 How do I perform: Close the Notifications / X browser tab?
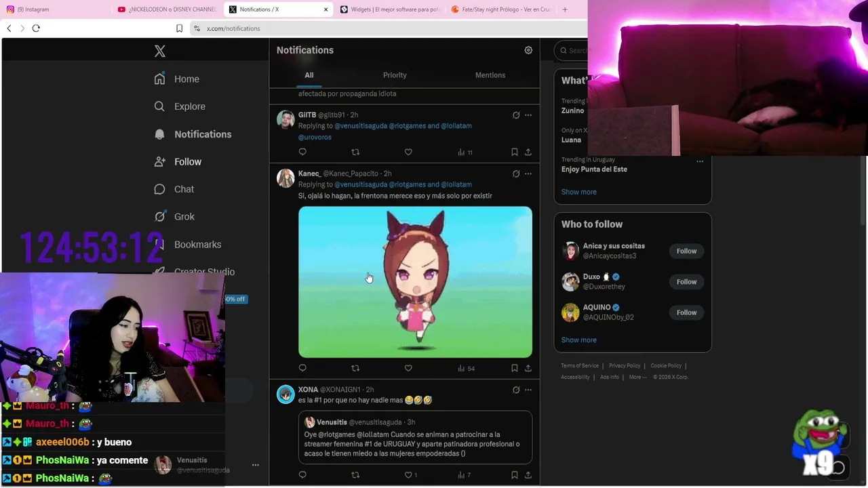pyautogui.click(x=325, y=9)
